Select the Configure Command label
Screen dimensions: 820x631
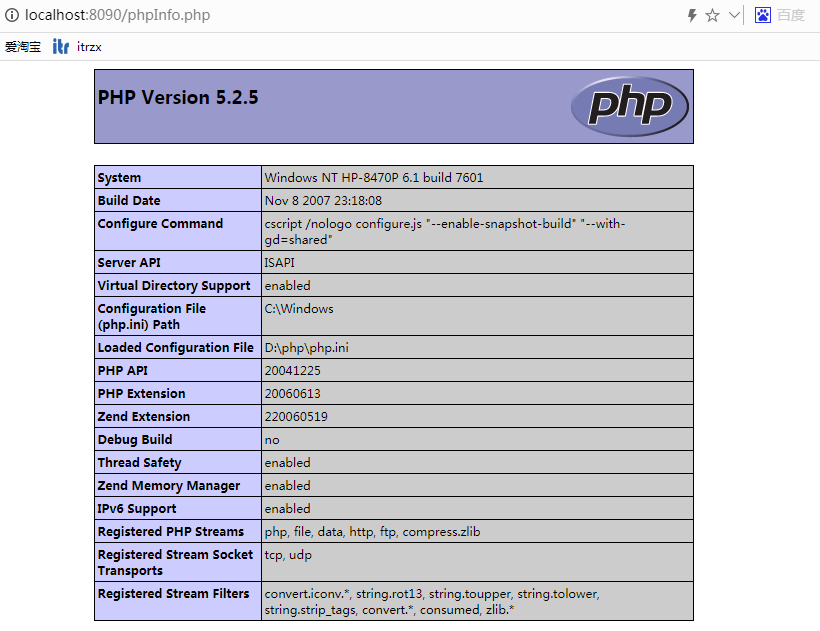[160, 224]
